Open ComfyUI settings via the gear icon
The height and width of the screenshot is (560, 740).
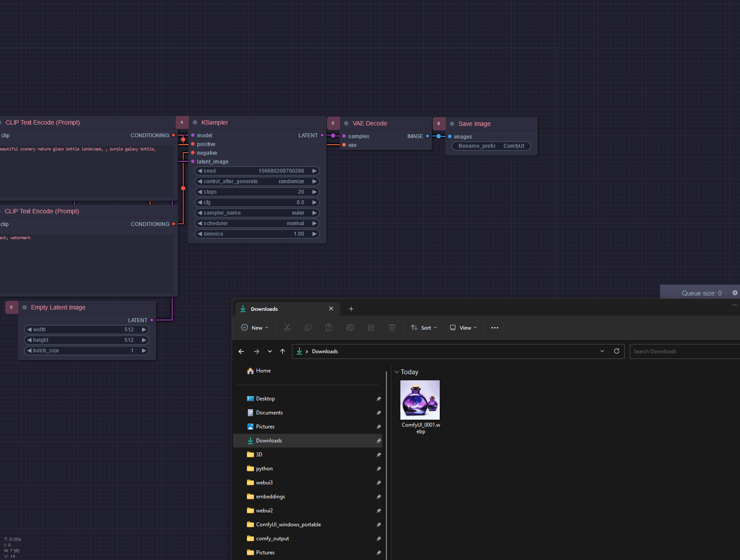click(x=735, y=293)
